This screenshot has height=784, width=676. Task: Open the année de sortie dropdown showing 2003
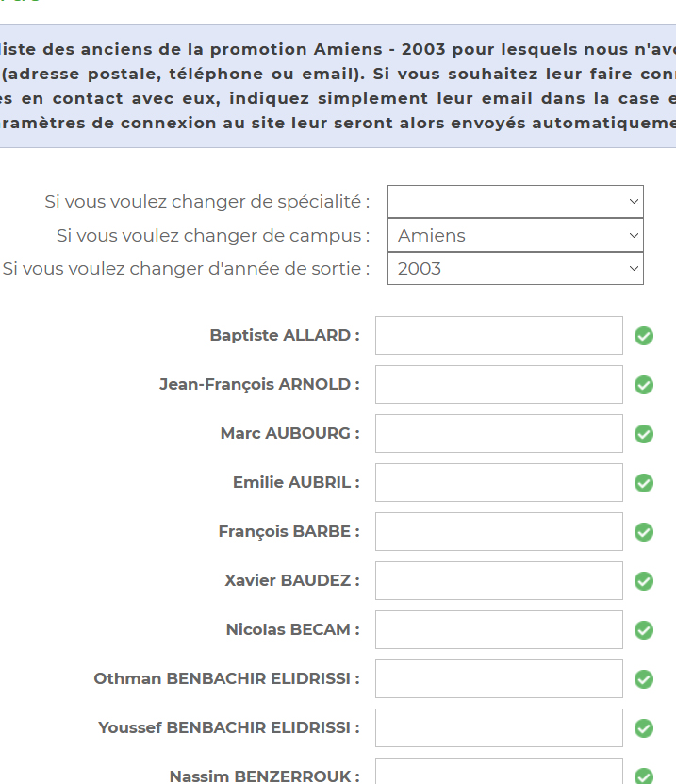point(515,269)
